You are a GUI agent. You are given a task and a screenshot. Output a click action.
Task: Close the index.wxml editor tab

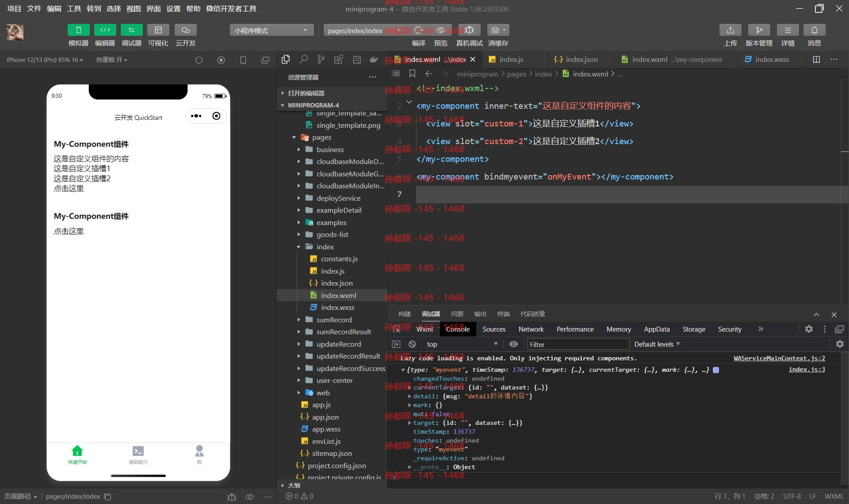tap(472, 59)
